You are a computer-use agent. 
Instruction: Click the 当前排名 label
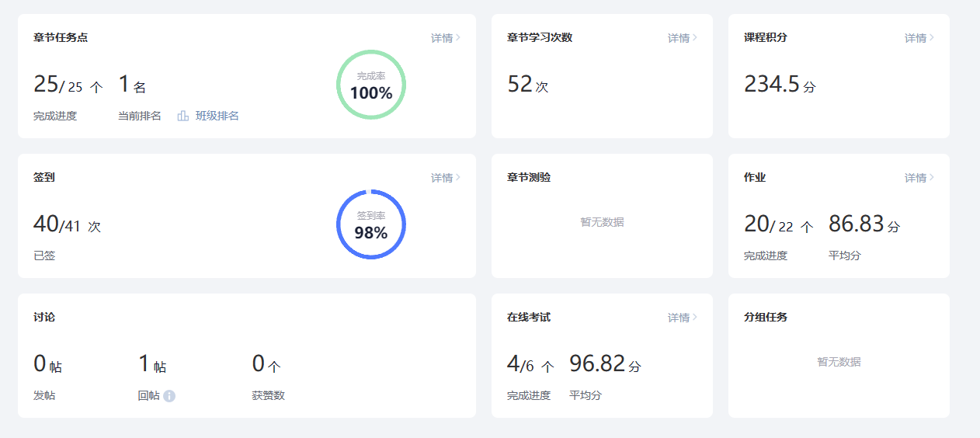[x=140, y=116]
